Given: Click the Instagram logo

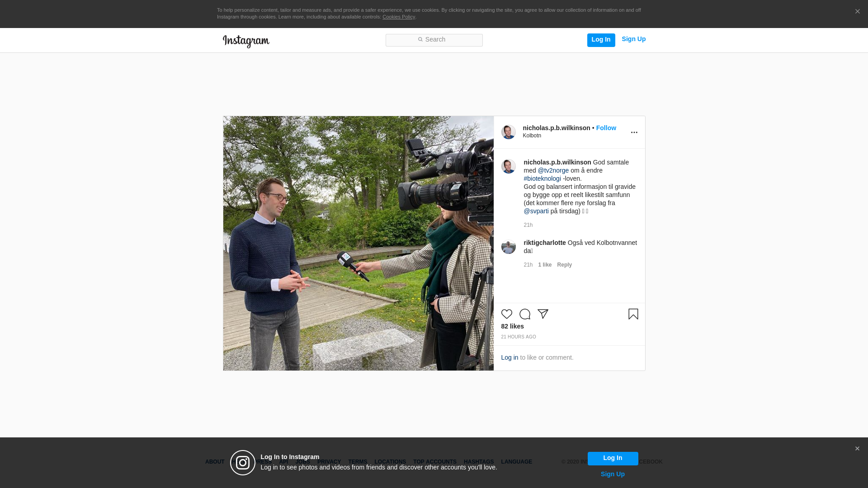Looking at the screenshot, I should [x=246, y=41].
